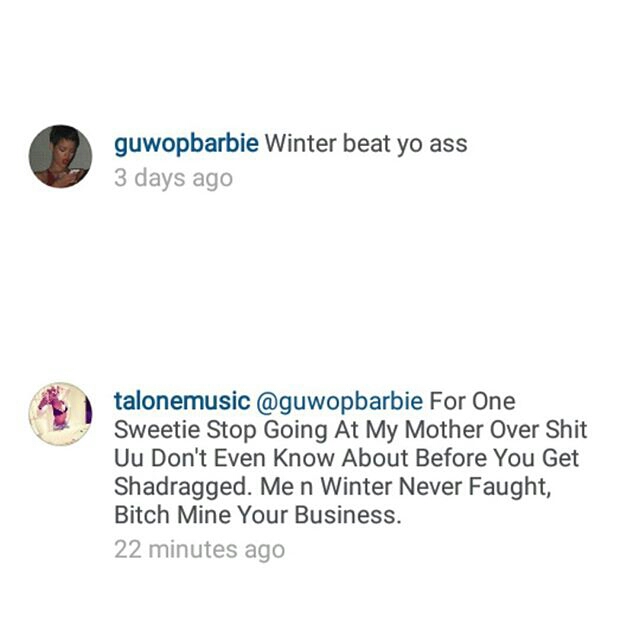The image size is (640, 640).
Task: Click the word "ass" in guwopbarbie's comment
Action: tap(448, 146)
